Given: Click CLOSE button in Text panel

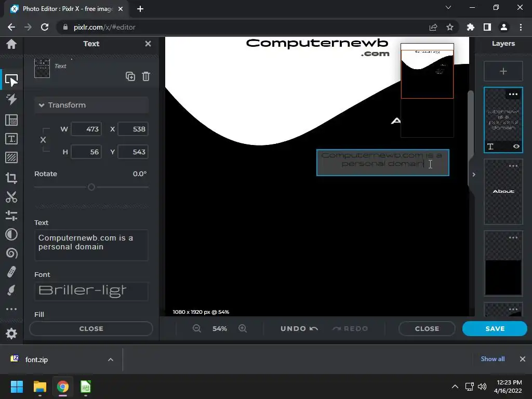Looking at the screenshot, I should (91, 328).
